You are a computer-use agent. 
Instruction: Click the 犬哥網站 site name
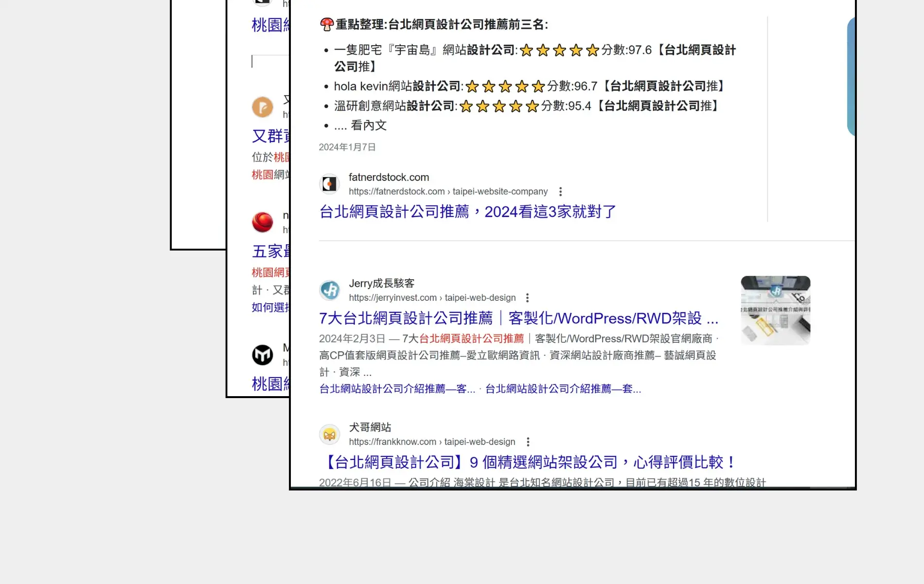(x=370, y=427)
